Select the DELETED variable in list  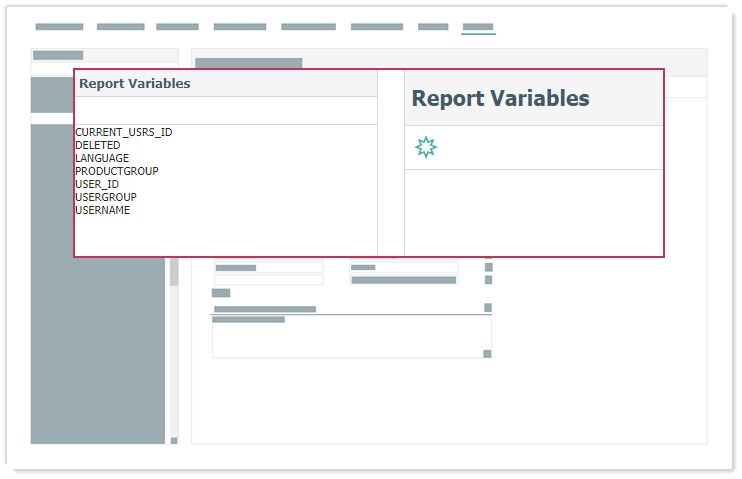pos(97,145)
